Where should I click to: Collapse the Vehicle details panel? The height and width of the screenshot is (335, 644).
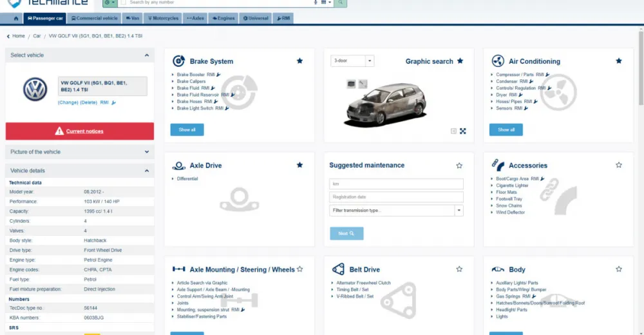tap(147, 171)
